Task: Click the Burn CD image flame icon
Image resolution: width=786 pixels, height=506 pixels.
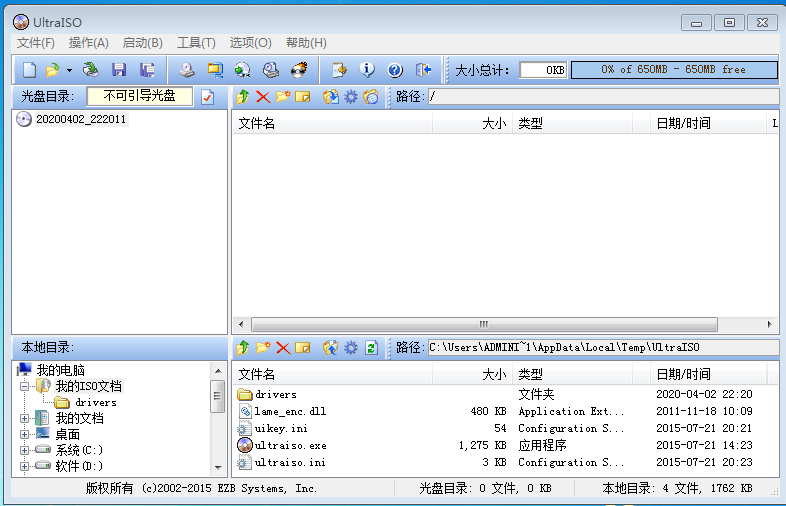Action: (298, 70)
